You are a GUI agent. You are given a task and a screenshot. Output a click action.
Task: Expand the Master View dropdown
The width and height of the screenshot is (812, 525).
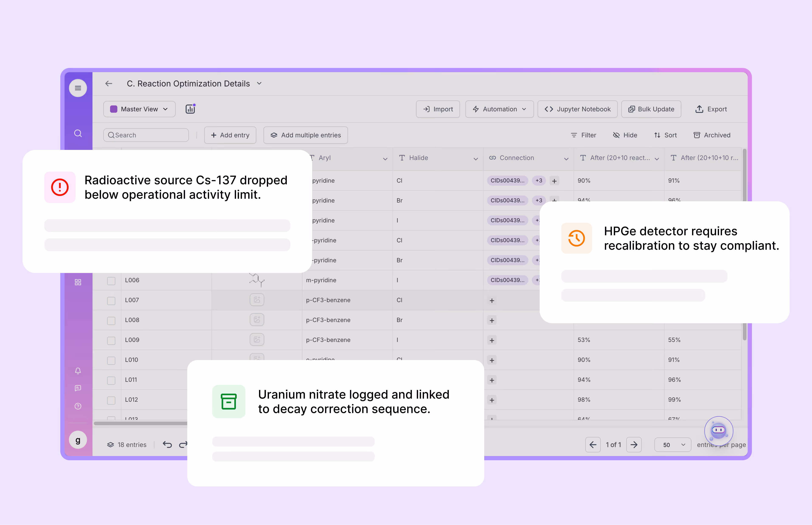click(139, 109)
